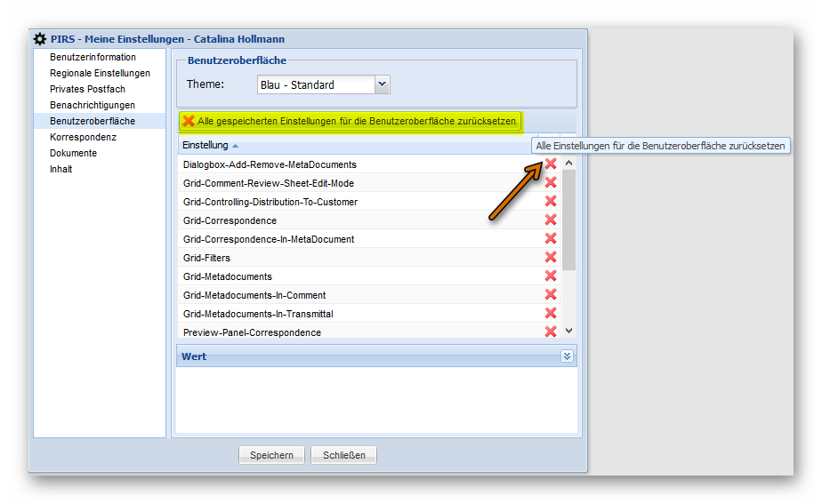This screenshot has height=504, width=822.
Task: Click scrollbar down arrow in settings list
Action: [x=569, y=331]
